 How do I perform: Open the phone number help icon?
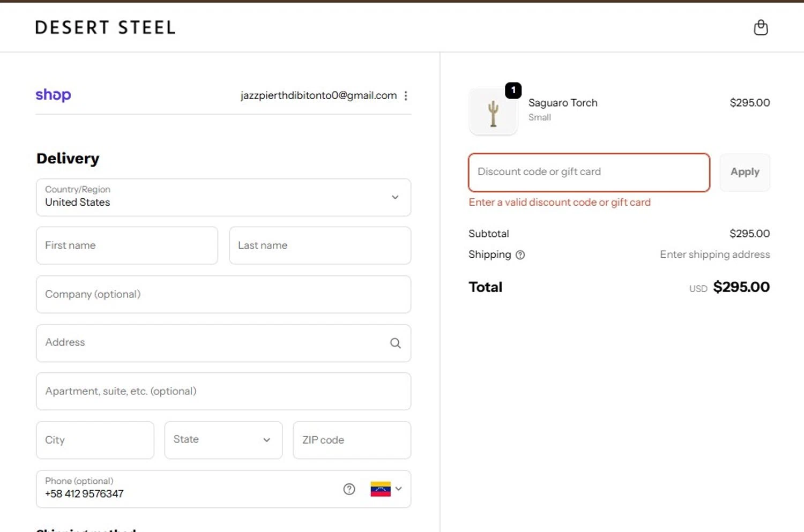pyautogui.click(x=349, y=489)
